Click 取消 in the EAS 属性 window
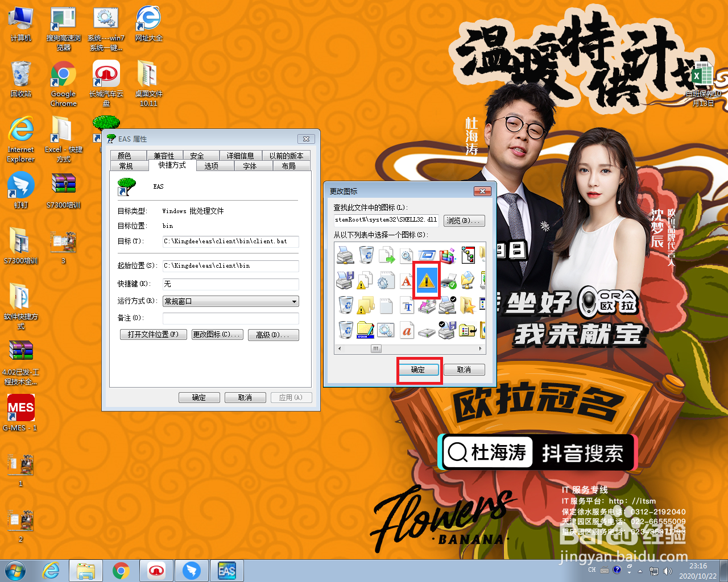 pos(245,398)
